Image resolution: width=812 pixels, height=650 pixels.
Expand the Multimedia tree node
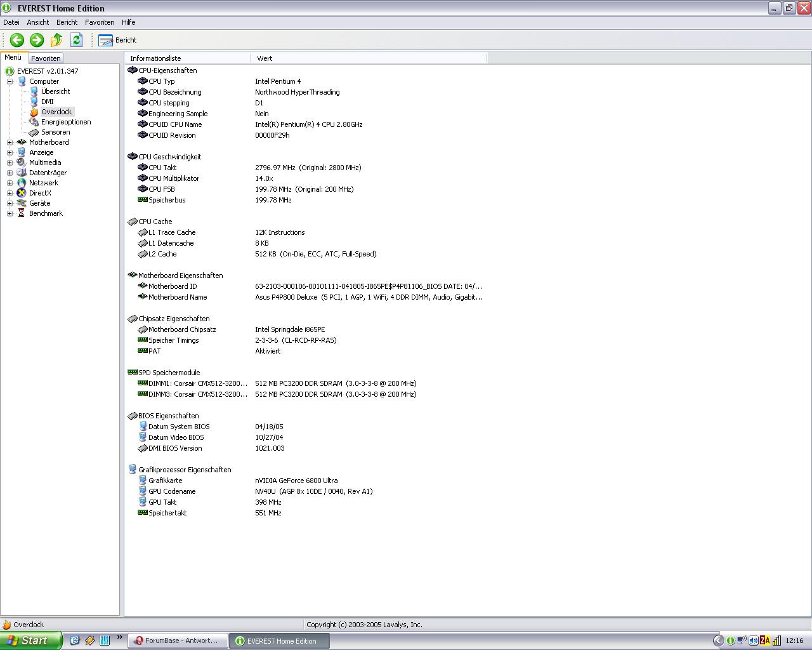(10, 162)
